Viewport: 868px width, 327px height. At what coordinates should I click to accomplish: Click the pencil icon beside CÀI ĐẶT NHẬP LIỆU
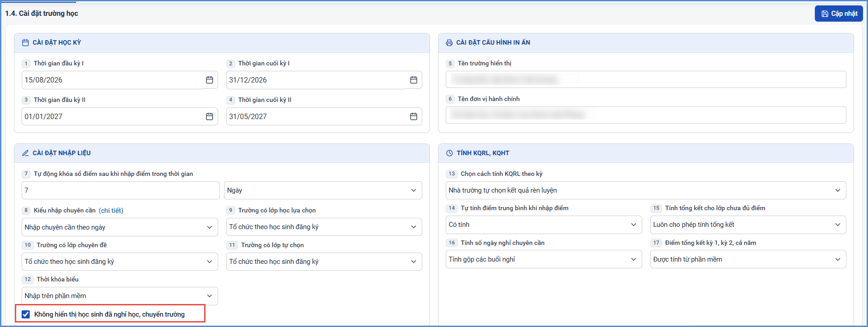(26, 153)
